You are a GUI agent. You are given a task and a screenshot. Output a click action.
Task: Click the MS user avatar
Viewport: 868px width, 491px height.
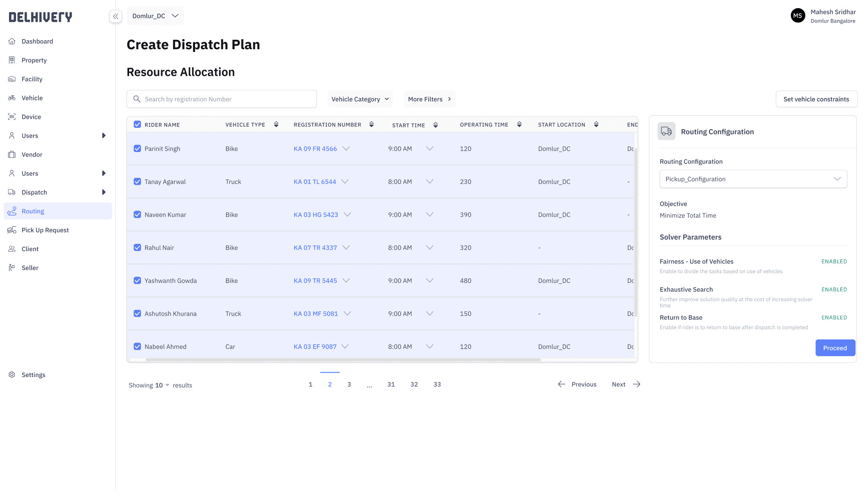pyautogui.click(x=798, y=16)
